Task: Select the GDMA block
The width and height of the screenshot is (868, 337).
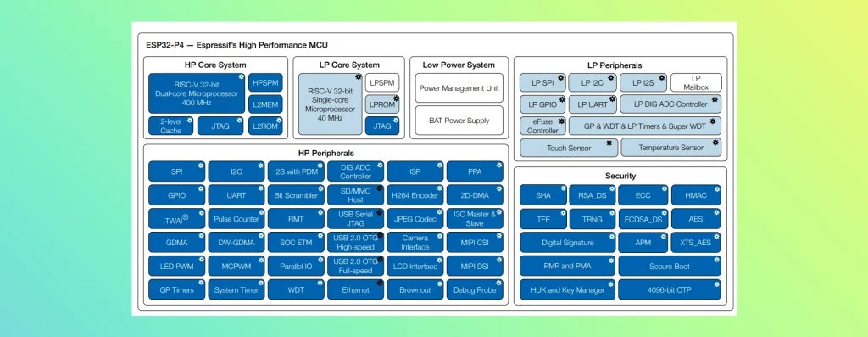Action: (x=176, y=242)
